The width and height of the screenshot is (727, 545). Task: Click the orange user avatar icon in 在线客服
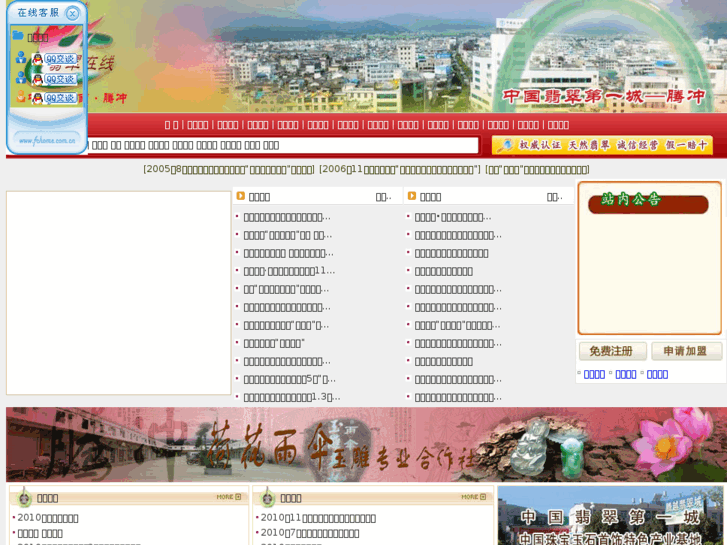[x=21, y=96]
